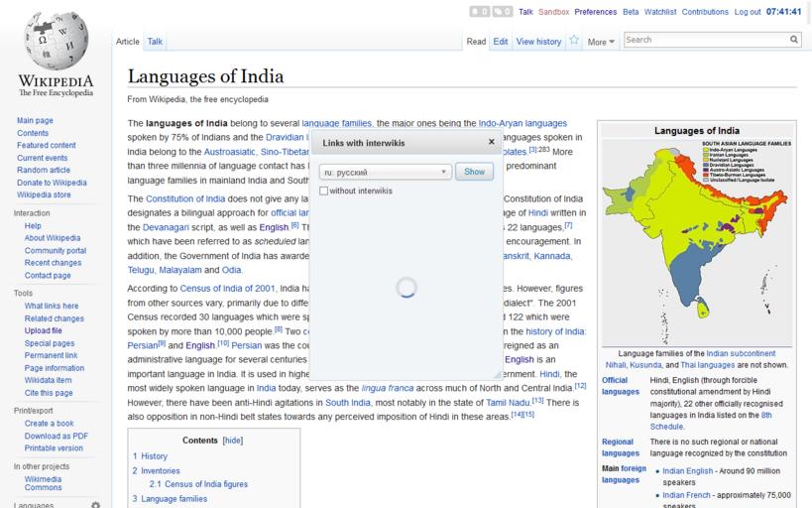
Task: Toggle the 'without interwikis' checkbox
Action: [x=324, y=190]
